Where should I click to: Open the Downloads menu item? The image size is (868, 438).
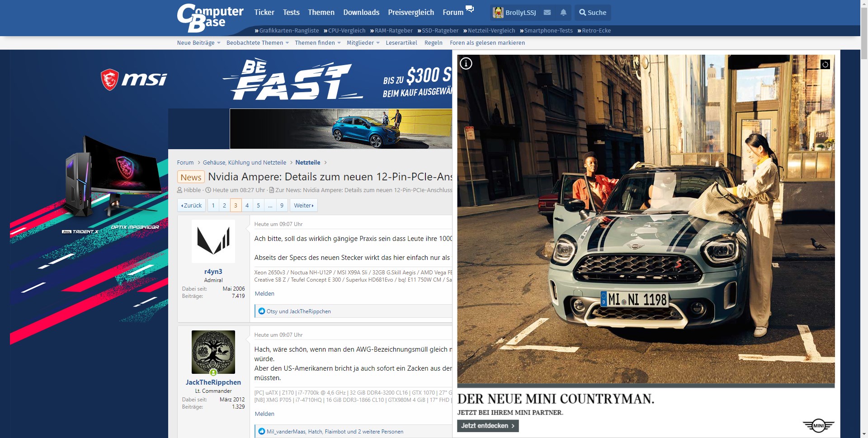click(x=361, y=13)
